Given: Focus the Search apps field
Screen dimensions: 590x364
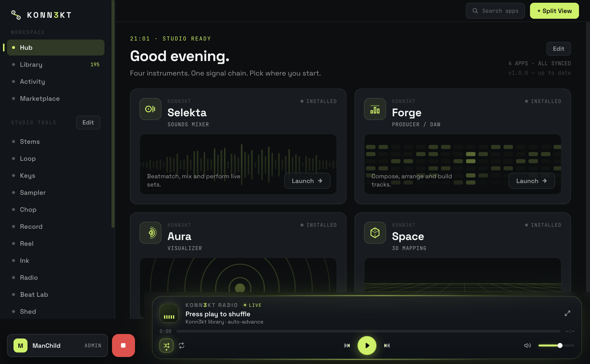Looking at the screenshot, I should pos(495,11).
